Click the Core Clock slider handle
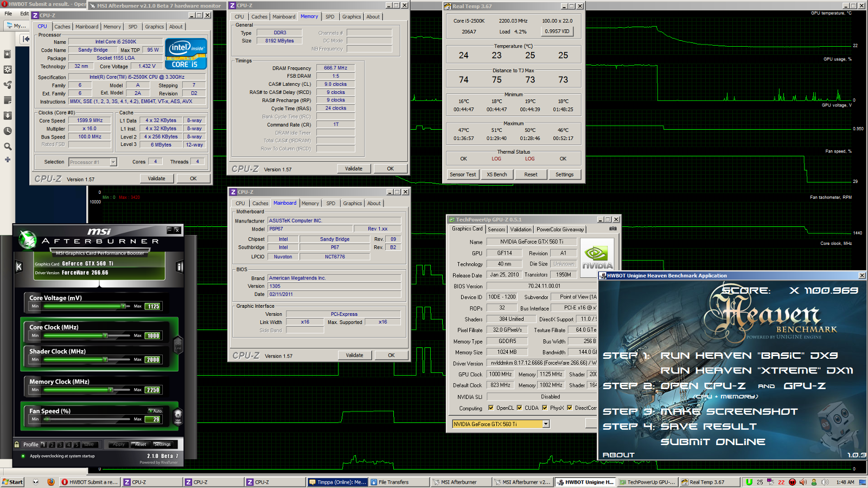Screen dimensions: 868x488 click(105, 335)
